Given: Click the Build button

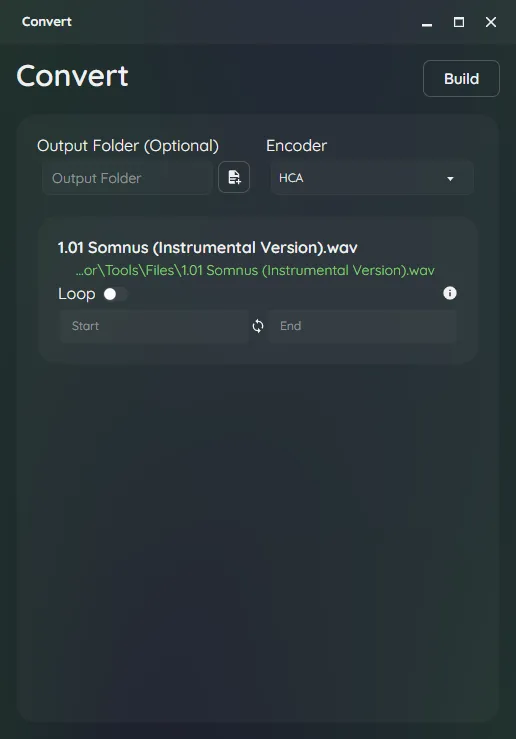Looking at the screenshot, I should [461, 78].
